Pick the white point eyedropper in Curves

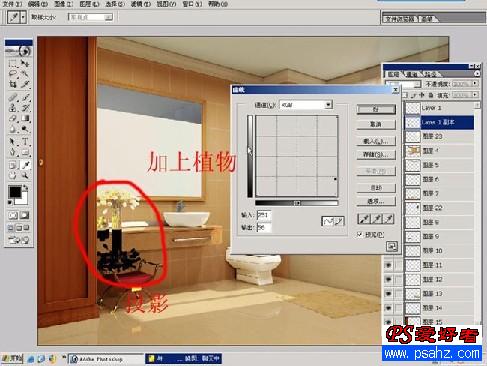(389, 219)
